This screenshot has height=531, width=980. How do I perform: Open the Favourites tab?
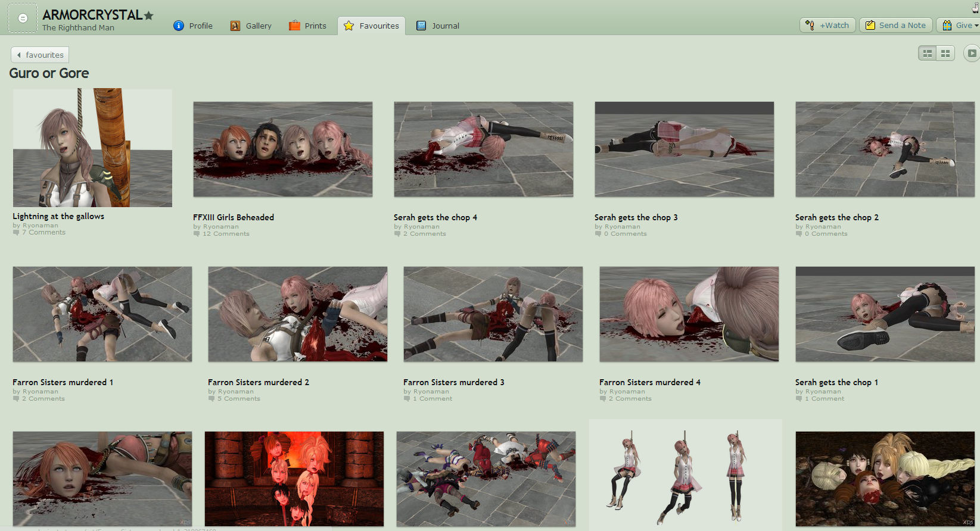(x=372, y=26)
